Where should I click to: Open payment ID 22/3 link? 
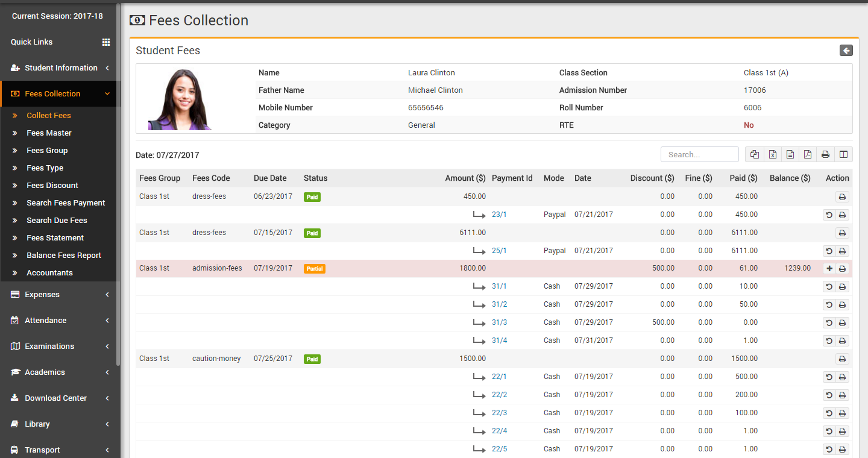click(499, 413)
